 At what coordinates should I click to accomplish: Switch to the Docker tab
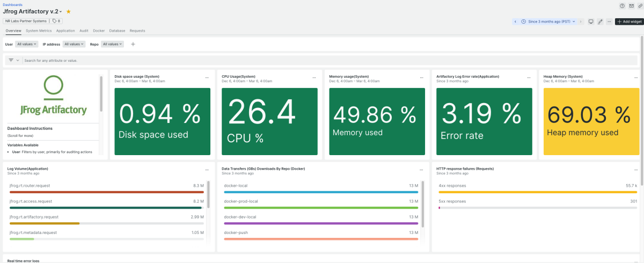[x=99, y=31]
